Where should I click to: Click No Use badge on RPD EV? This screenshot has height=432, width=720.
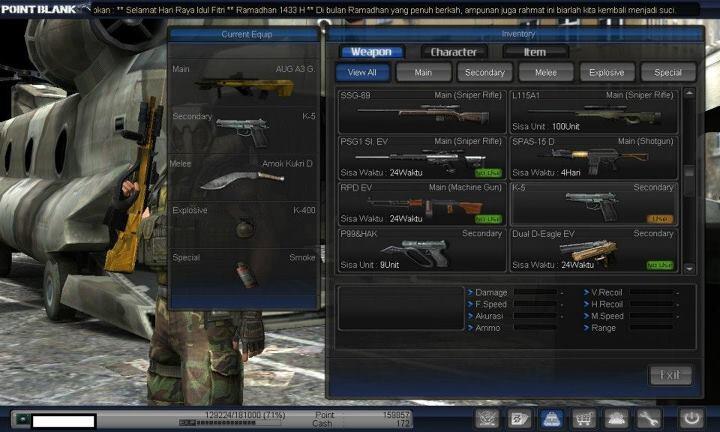pyautogui.click(x=488, y=219)
